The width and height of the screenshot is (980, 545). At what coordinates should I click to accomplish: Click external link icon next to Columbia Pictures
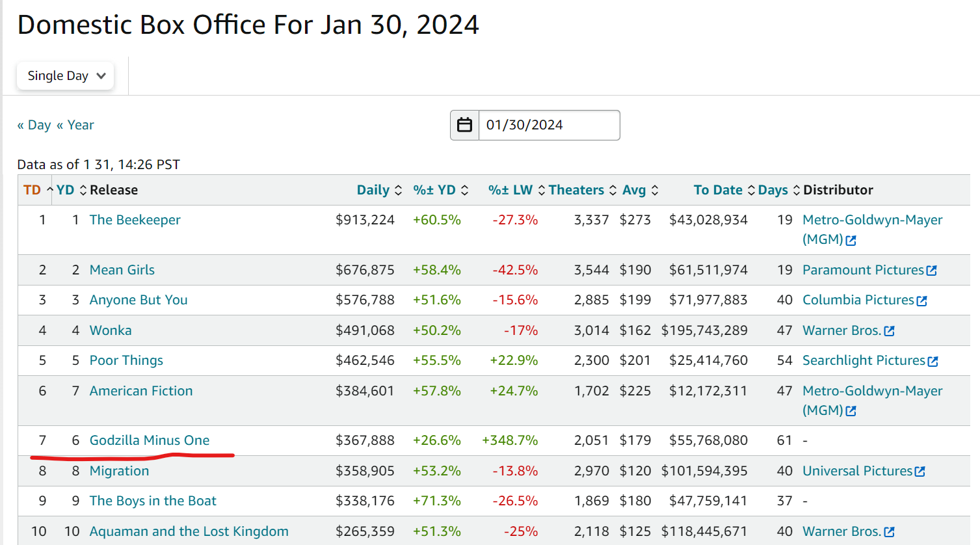pos(921,300)
